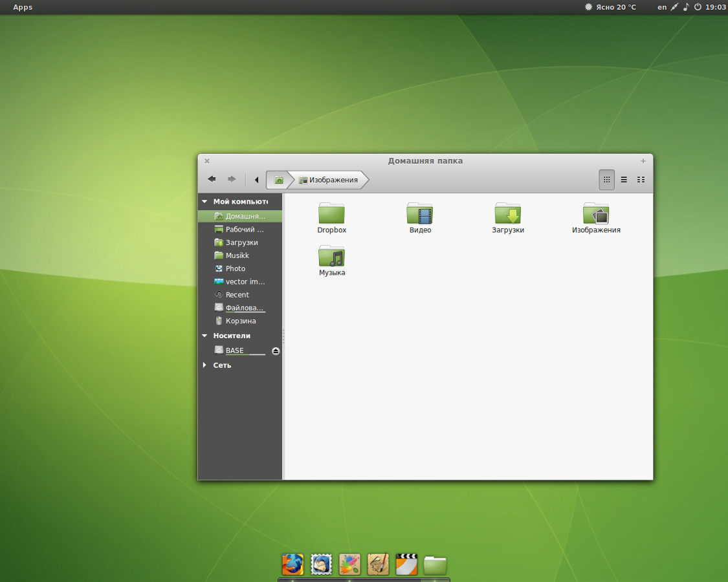The image size is (728, 582).
Task: Click the path bar scroll-left triangle
Action: [256, 180]
